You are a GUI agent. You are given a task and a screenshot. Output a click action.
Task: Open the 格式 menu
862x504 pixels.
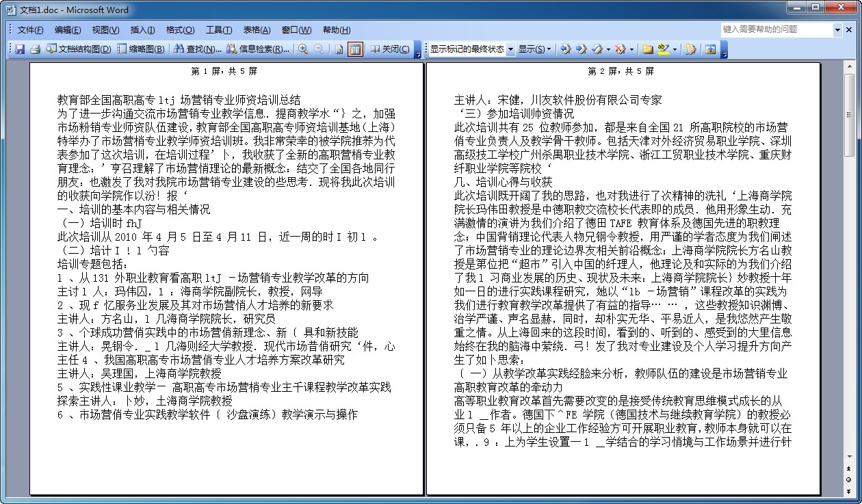[180, 30]
